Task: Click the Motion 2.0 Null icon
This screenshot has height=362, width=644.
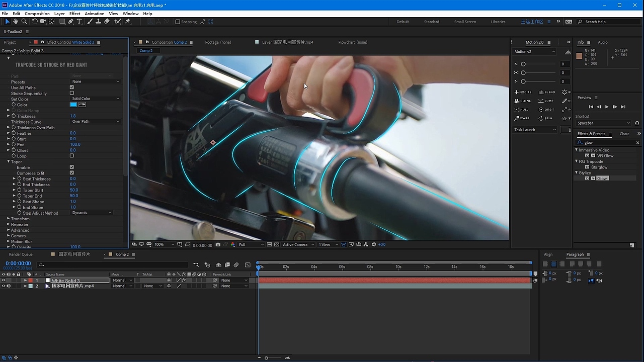Action: point(522,109)
